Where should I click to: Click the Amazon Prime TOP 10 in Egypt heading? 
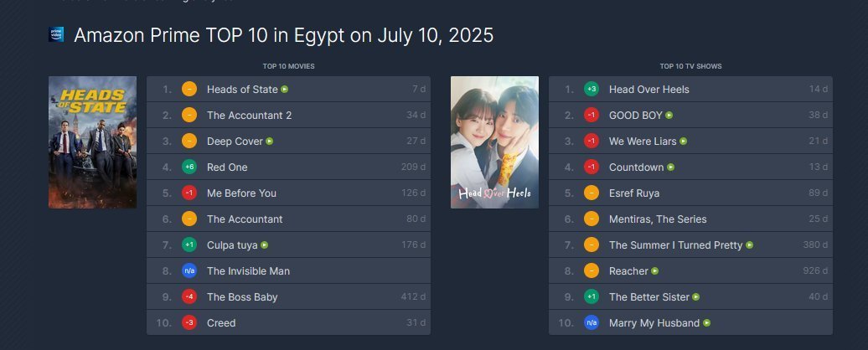coord(283,35)
